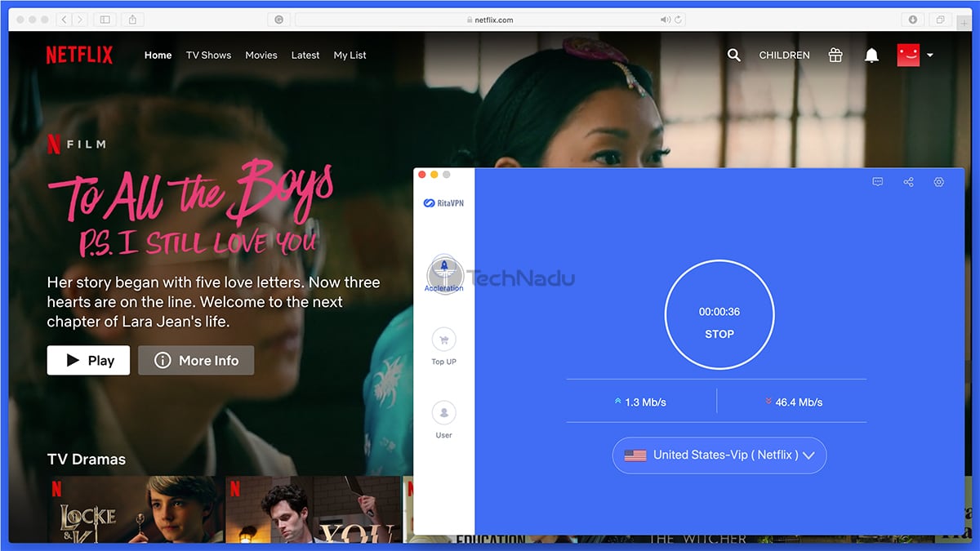Click the Netflix logo
Viewport: 980px width, 551px height.
click(x=79, y=56)
